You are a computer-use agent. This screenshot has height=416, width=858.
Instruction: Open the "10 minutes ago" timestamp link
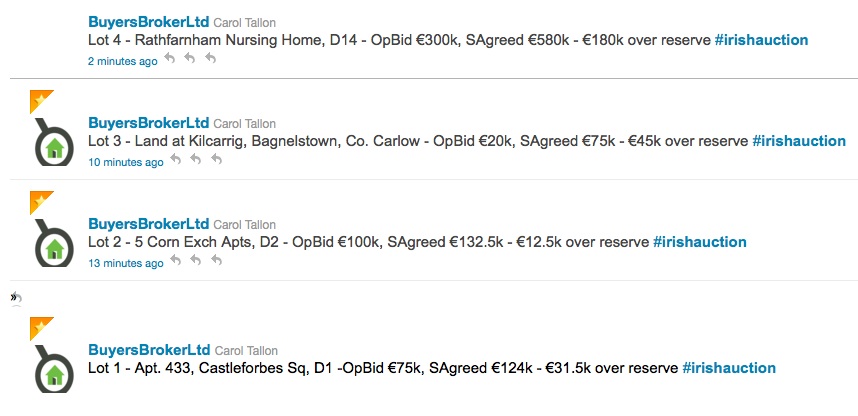[125, 162]
